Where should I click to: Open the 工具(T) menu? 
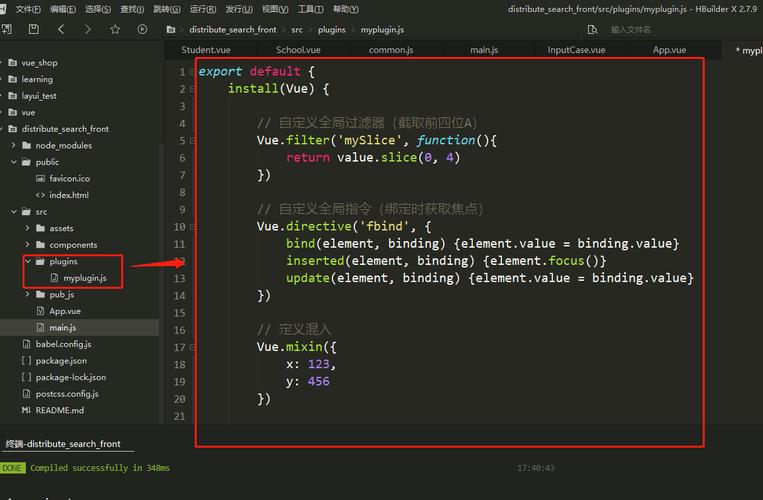coord(310,9)
